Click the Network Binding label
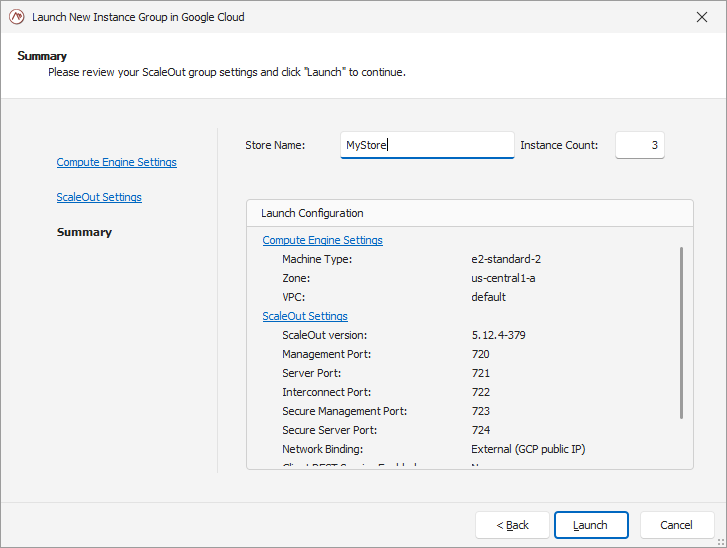This screenshot has height=548, width=727. (x=322, y=449)
